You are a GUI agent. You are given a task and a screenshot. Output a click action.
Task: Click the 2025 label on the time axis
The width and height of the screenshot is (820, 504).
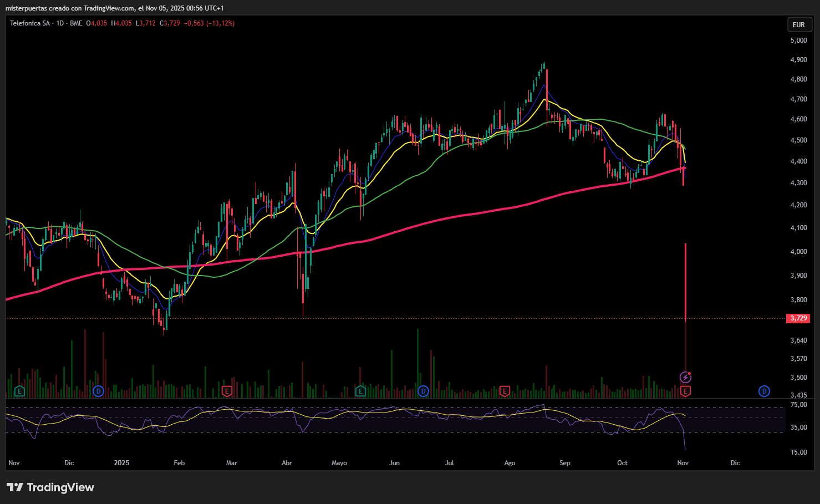(121, 463)
